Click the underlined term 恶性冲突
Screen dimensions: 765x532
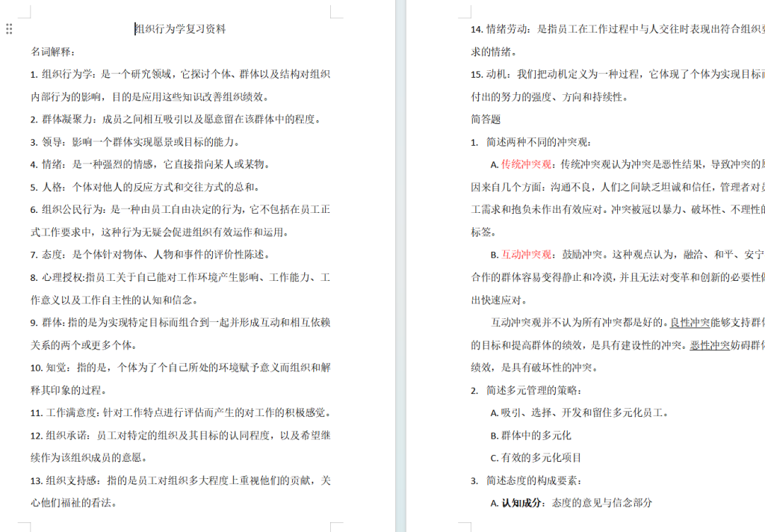coord(710,345)
